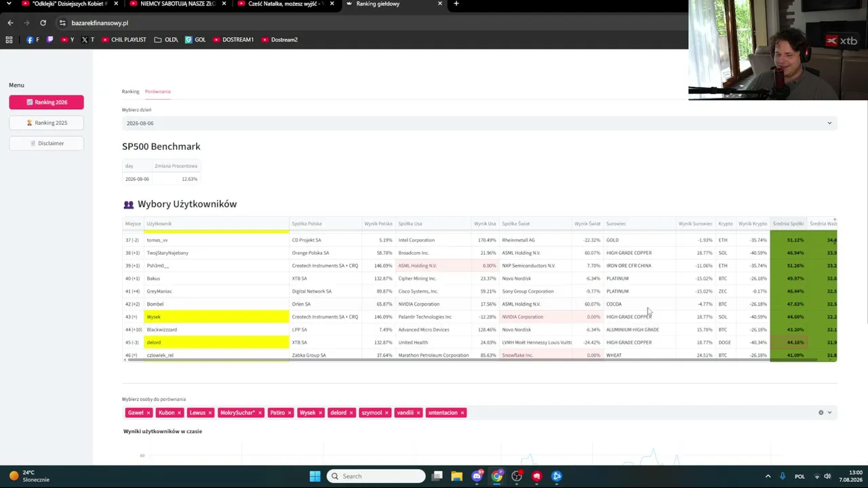The height and width of the screenshot is (488, 868).
Task: Click the highlighted Wysek user cell
Action: click(216, 317)
